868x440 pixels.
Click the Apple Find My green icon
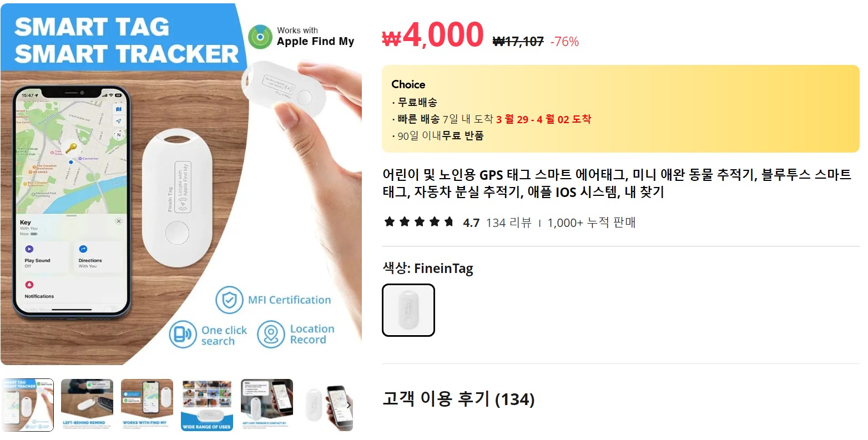coord(260,37)
